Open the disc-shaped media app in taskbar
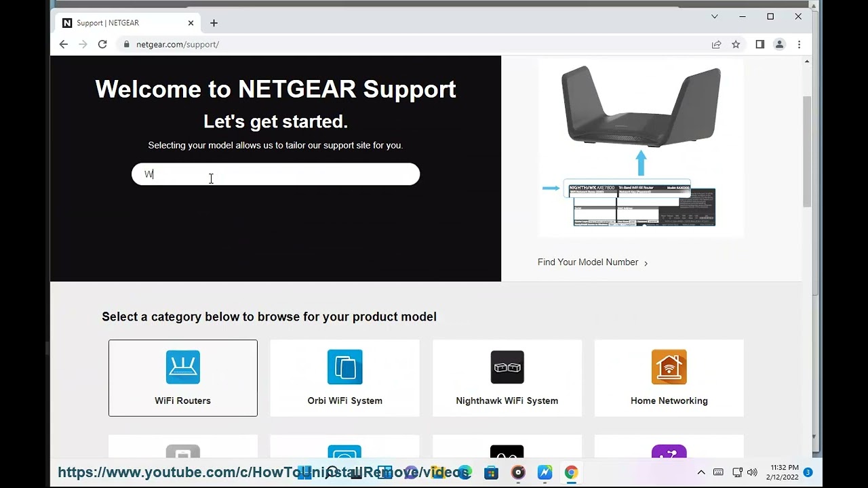Viewport: 868px width, 488px height. [518, 472]
